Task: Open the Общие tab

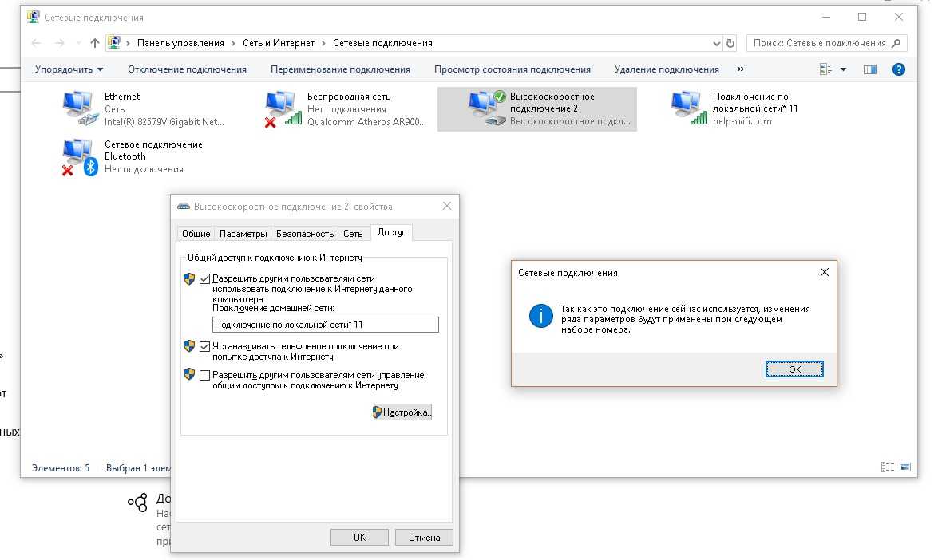Action: (196, 233)
